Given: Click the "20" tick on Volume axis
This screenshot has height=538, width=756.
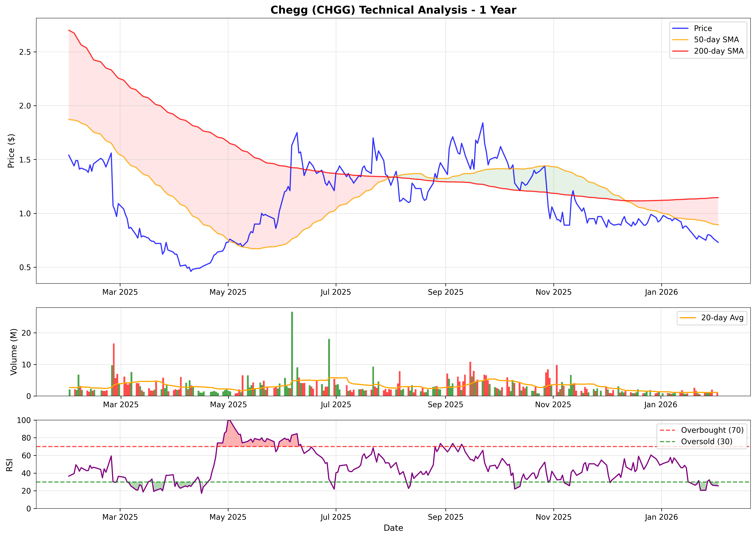Looking at the screenshot, I should coord(26,333).
